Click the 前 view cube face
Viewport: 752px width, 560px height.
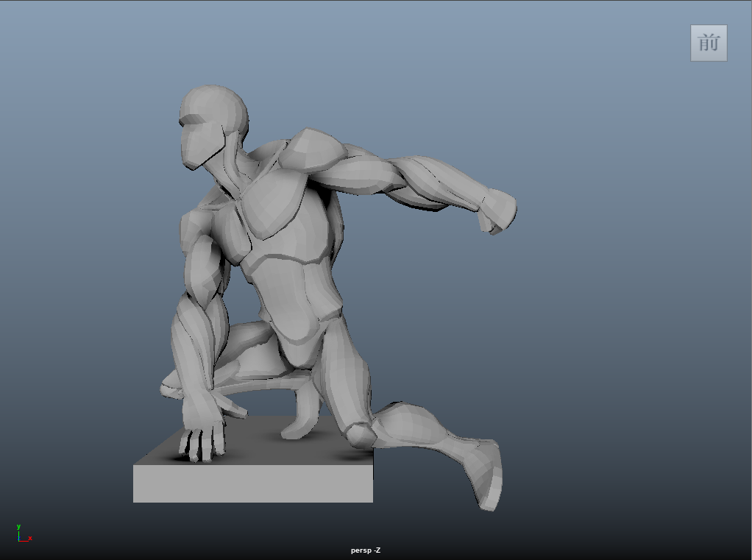[709, 43]
